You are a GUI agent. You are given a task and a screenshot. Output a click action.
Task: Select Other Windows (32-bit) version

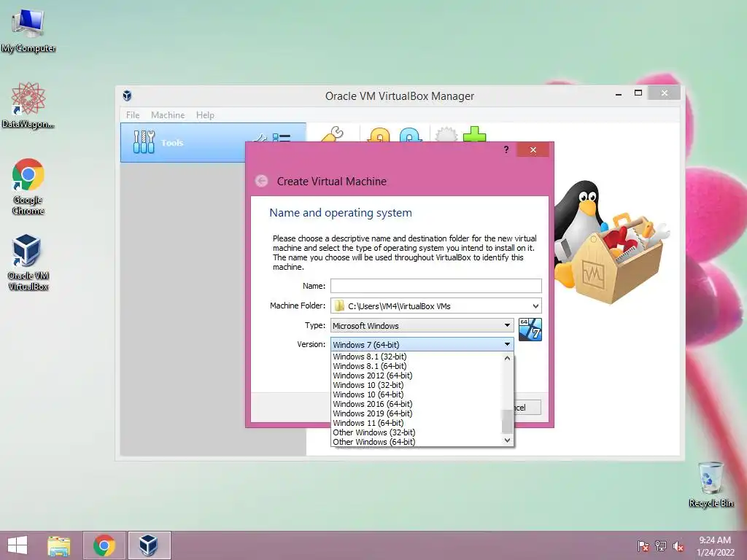374,433
